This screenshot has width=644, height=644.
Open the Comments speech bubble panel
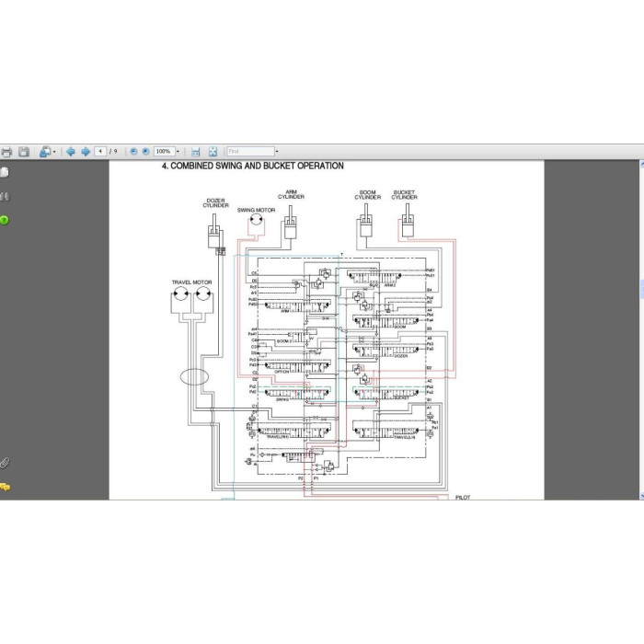click(5, 487)
